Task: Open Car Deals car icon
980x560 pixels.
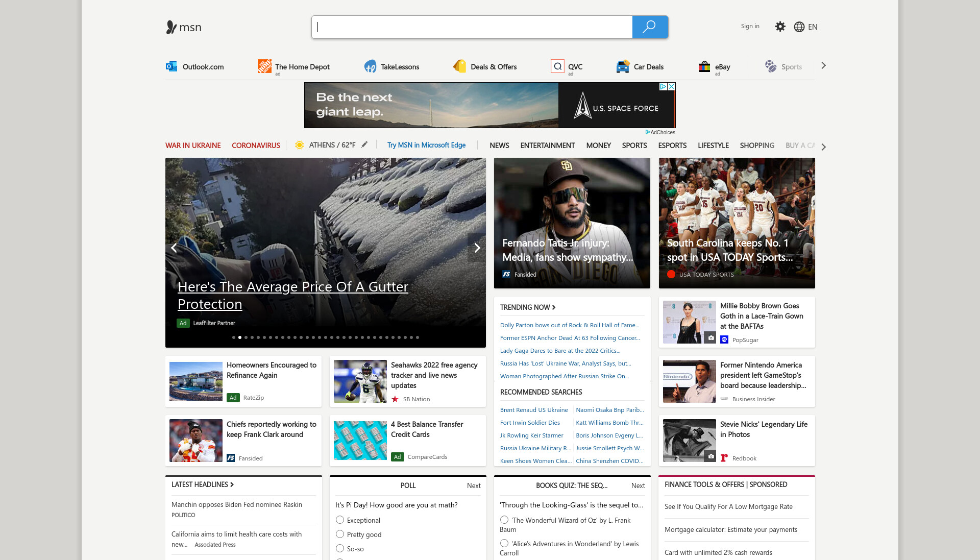Action: tap(623, 66)
